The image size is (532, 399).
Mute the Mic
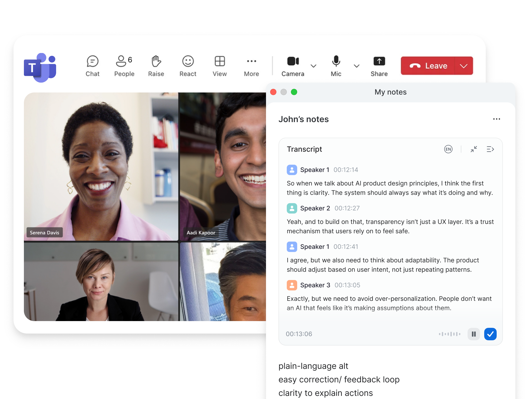point(336,65)
